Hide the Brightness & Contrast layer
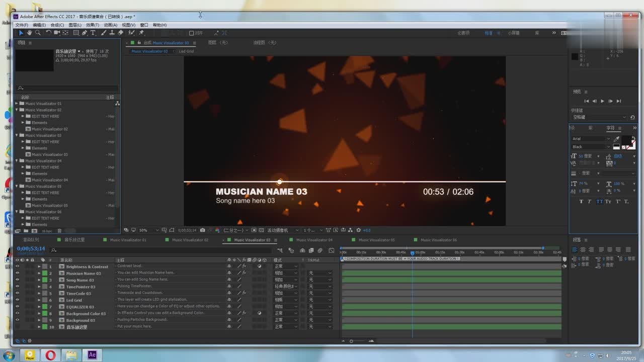Screen dimensions: 644x362 [x=17, y=266]
